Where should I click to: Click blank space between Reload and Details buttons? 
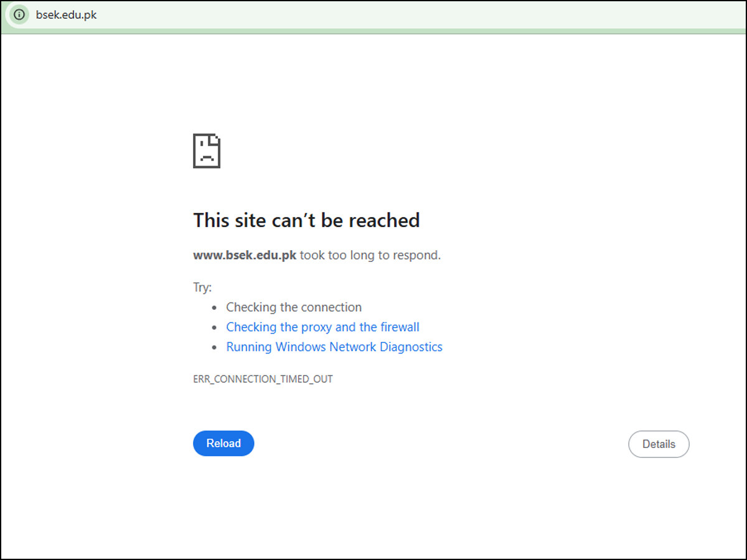[x=436, y=444]
